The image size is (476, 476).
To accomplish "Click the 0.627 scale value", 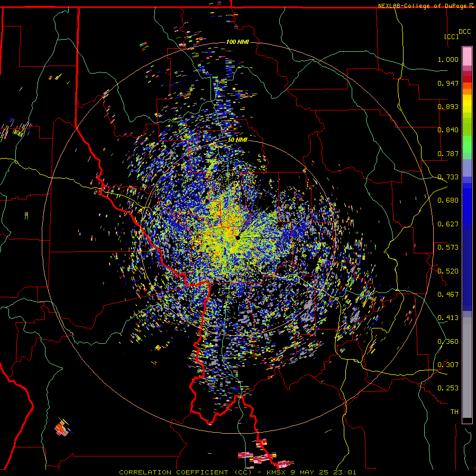I will coord(448,224).
